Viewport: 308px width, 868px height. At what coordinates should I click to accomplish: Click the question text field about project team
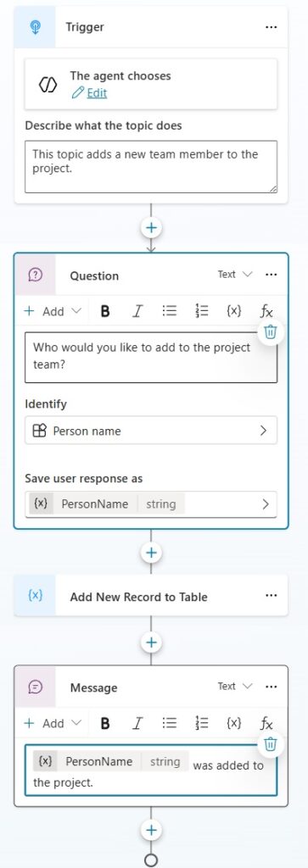151,357
